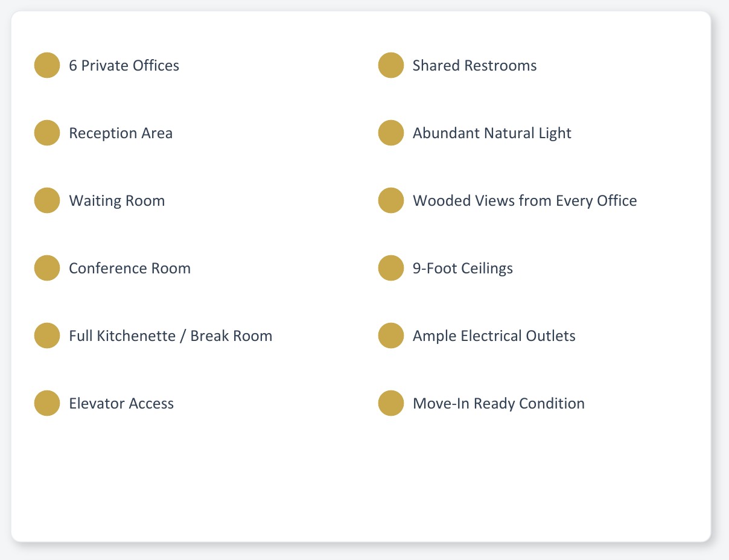This screenshot has width=729, height=560.
Task: Click the Conference Room feature text
Action: pyautogui.click(x=130, y=268)
